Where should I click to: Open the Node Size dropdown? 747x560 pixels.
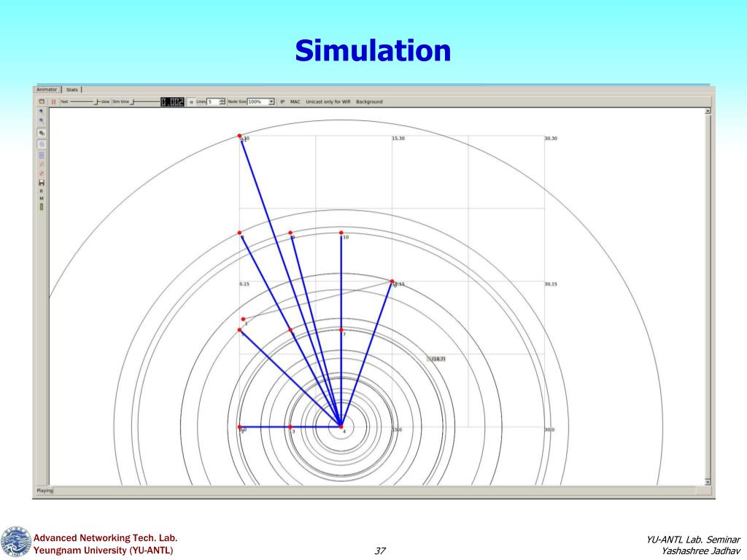coord(261,101)
